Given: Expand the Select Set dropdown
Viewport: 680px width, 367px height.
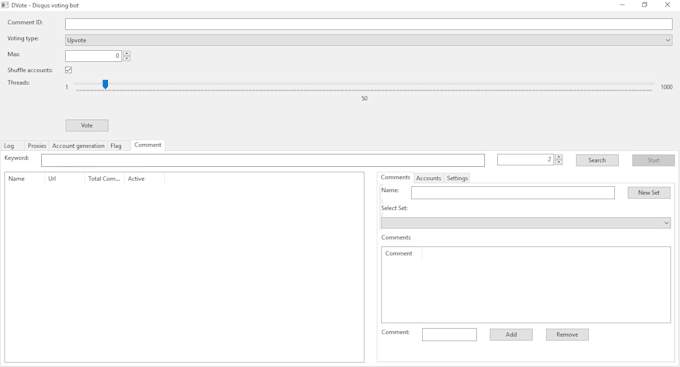Looking at the screenshot, I should pos(526,223).
